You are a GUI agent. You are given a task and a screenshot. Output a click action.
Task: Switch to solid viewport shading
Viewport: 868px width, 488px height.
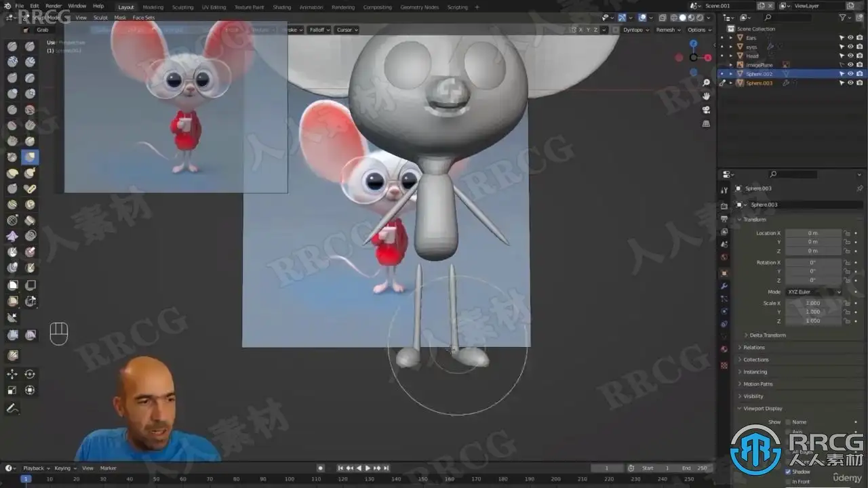click(683, 18)
